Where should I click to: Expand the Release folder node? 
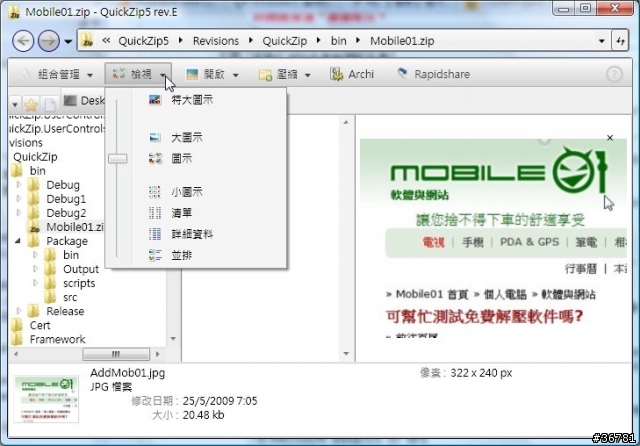19,311
